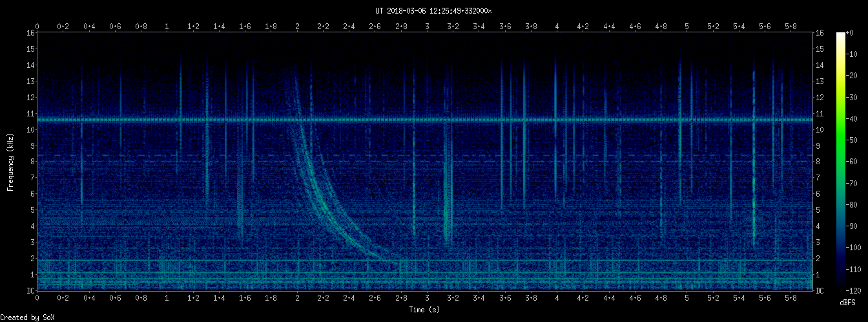Click the UT 2018-03-06 timestamp title
The image size is (868, 322).
tap(433, 10)
